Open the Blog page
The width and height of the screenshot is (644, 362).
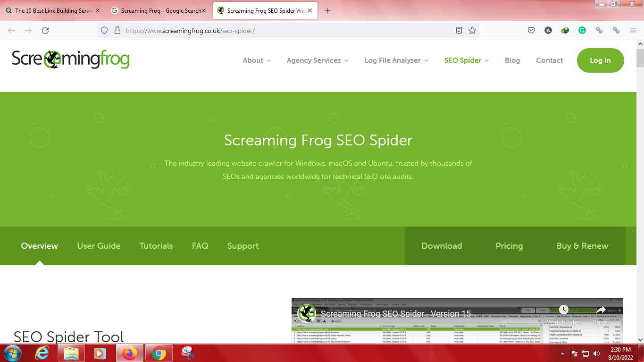[512, 60]
